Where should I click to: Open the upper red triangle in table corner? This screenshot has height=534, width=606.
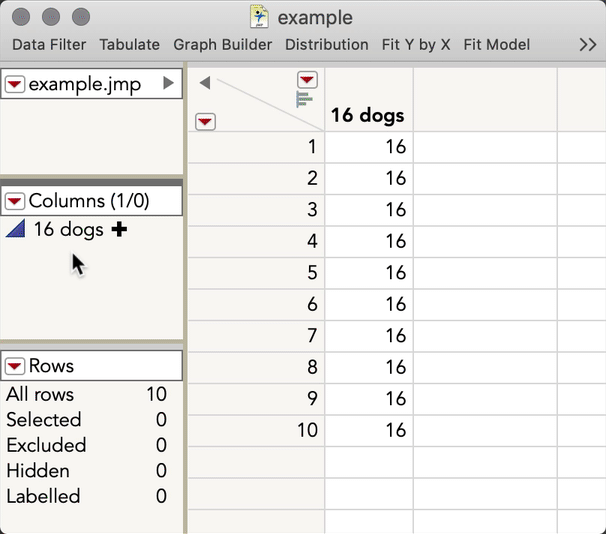pyautogui.click(x=307, y=80)
